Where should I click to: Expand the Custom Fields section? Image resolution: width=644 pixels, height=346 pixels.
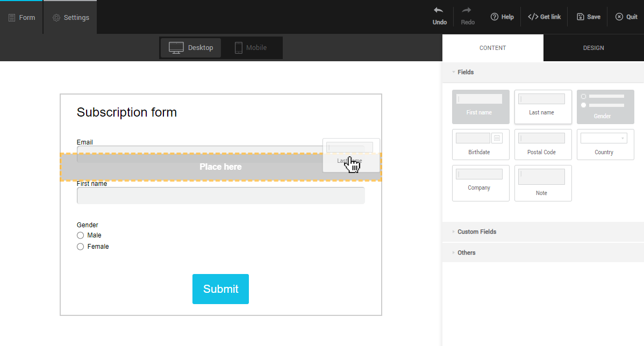pos(476,232)
